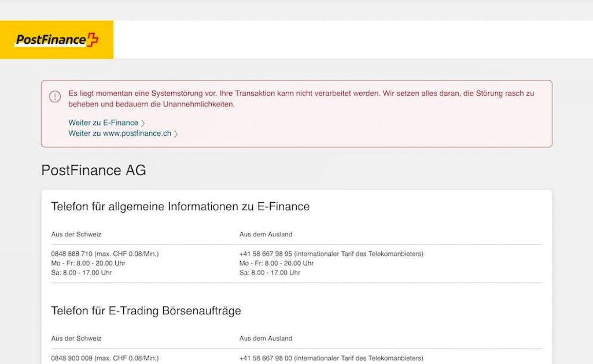Open the Weiter zu E-Finance link

click(x=103, y=122)
